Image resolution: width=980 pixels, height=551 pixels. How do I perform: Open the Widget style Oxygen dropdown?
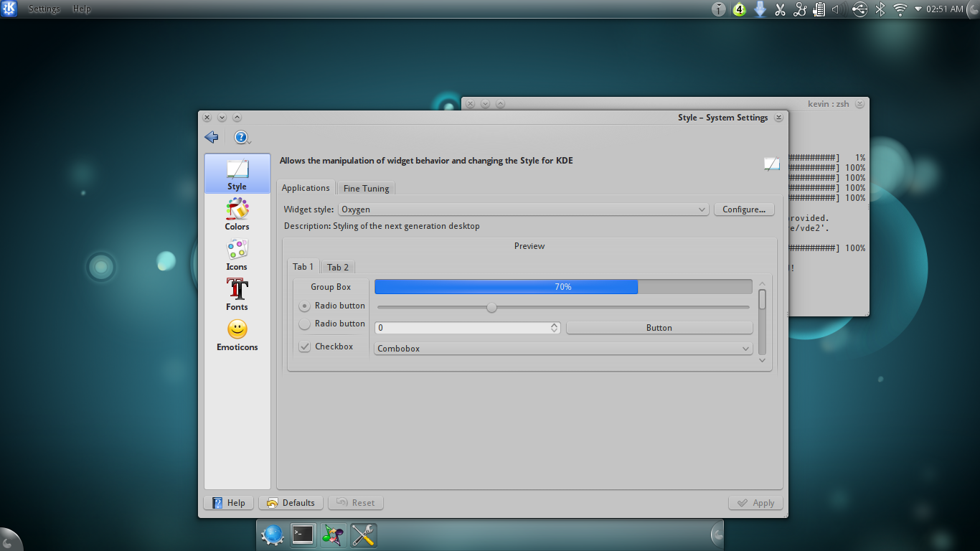click(524, 209)
